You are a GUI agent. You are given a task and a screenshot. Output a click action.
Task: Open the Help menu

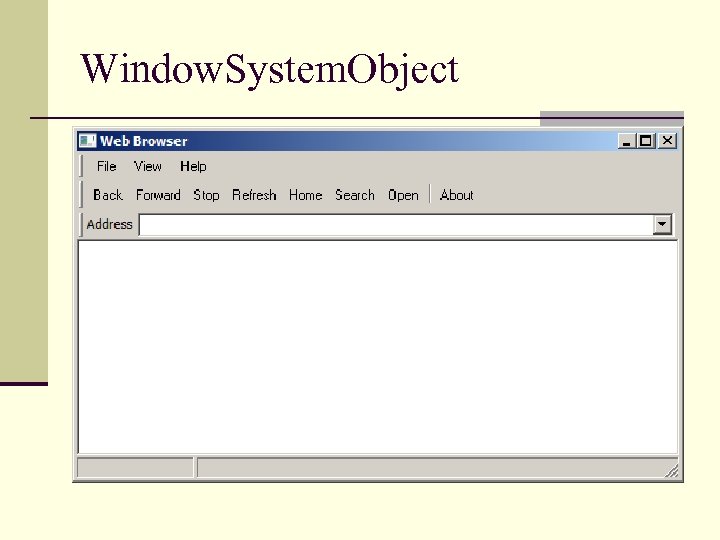tap(193, 166)
